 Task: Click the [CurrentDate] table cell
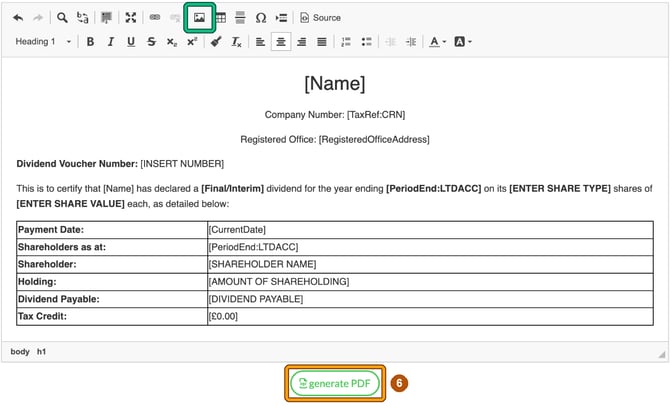point(430,230)
